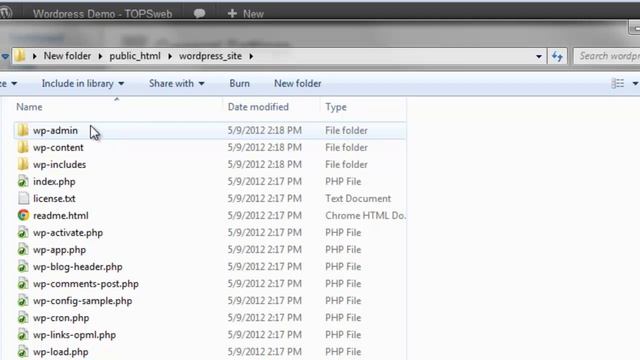Select wp-blog-header.php file name

point(78,267)
